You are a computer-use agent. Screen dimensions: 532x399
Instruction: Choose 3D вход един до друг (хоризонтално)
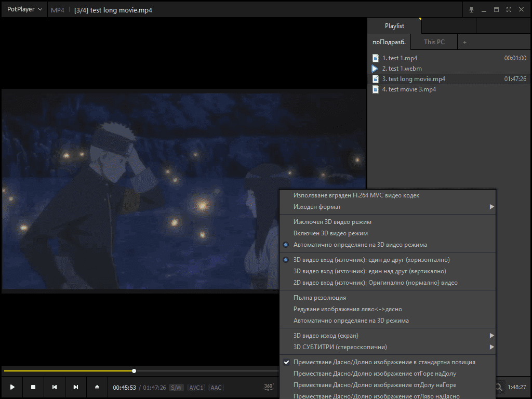coord(388,260)
